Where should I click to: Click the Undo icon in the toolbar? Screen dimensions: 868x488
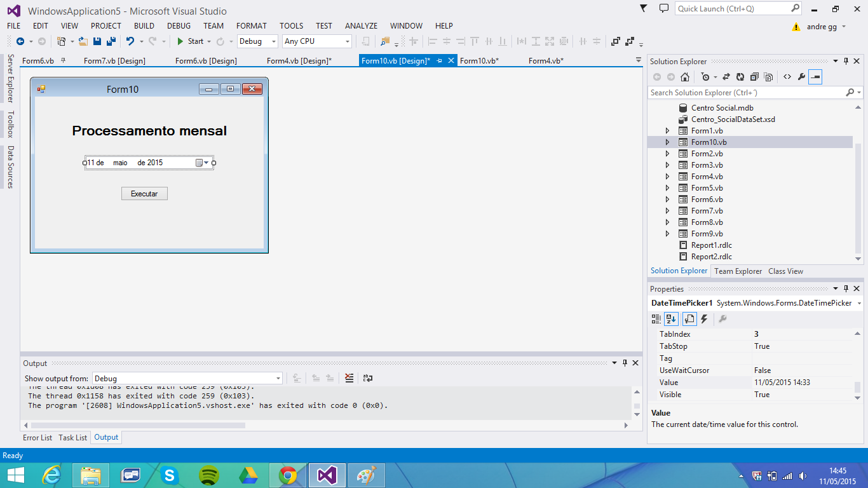130,41
